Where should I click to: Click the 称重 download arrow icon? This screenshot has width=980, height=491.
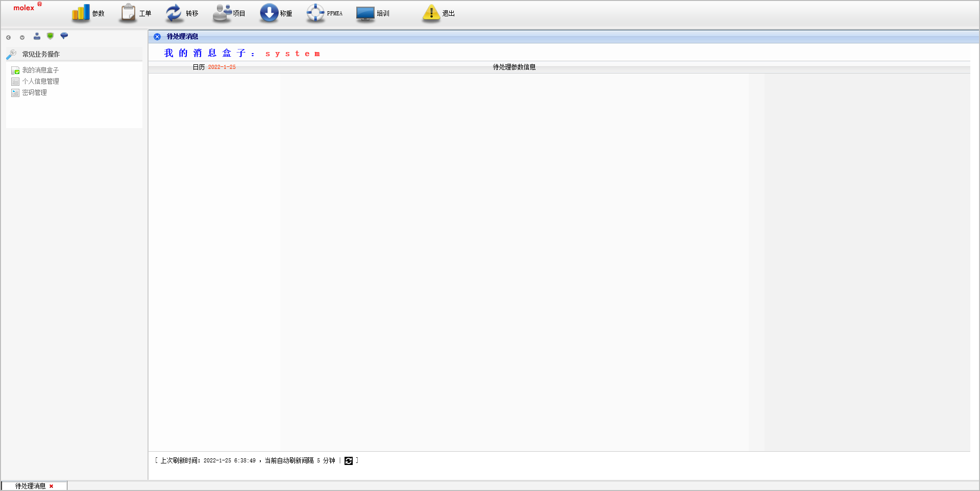(269, 13)
